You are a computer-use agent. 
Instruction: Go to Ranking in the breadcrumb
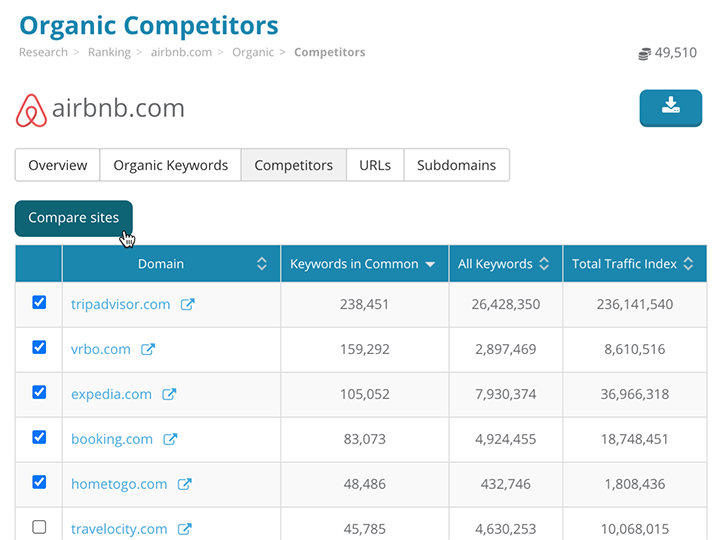109,52
